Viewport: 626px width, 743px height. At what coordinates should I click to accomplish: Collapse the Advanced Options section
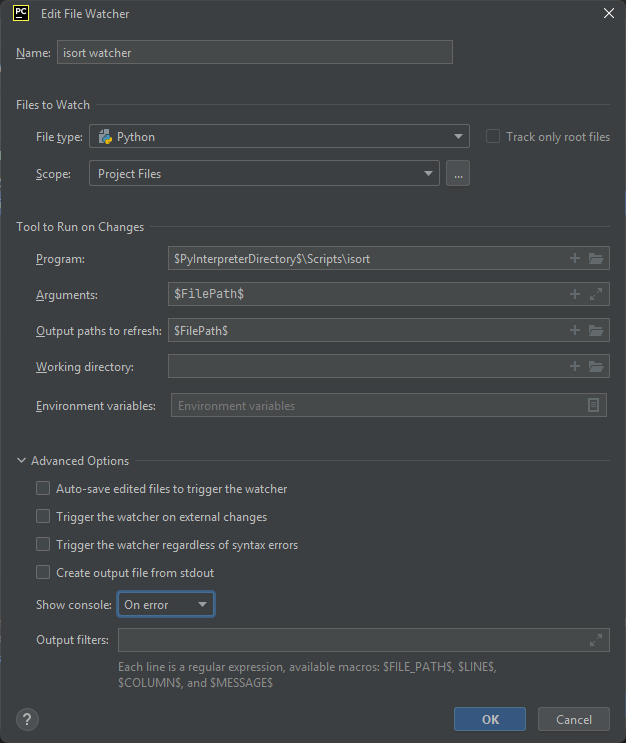22,461
